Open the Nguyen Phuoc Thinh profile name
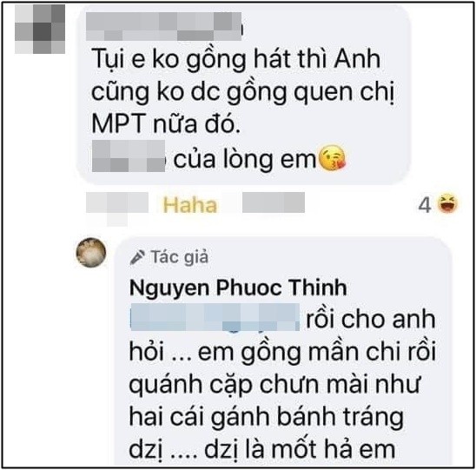Screen dimensions: 476x470 pyautogui.click(x=238, y=288)
